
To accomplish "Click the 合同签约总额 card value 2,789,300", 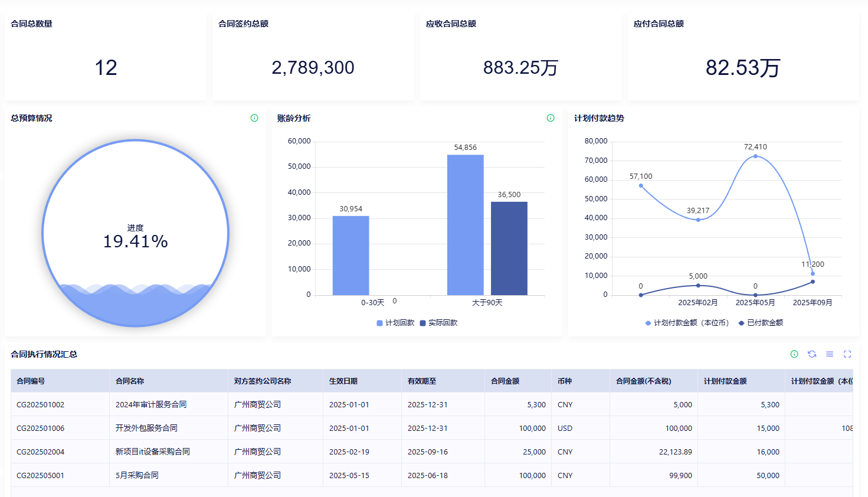I will pyautogui.click(x=313, y=68).
